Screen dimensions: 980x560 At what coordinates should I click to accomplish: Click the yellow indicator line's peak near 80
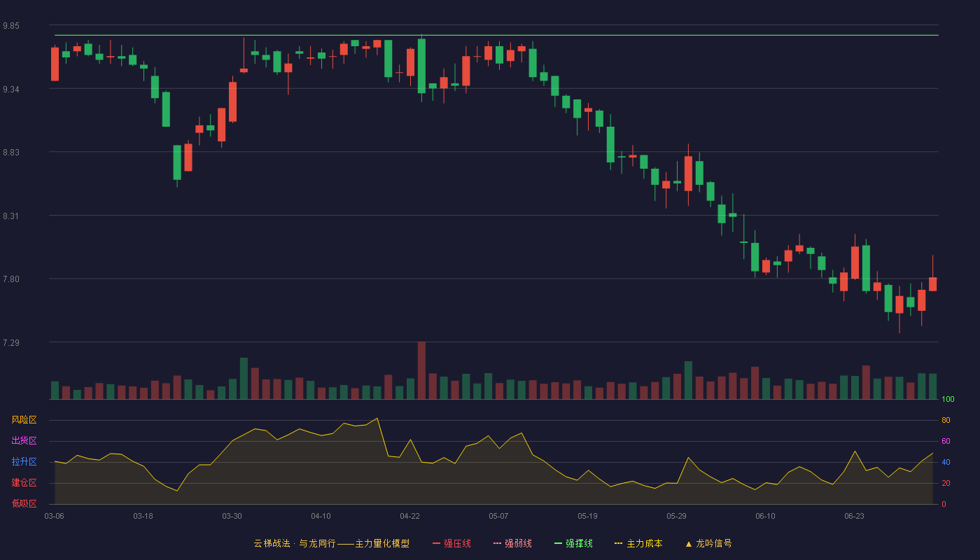pyautogui.click(x=377, y=419)
